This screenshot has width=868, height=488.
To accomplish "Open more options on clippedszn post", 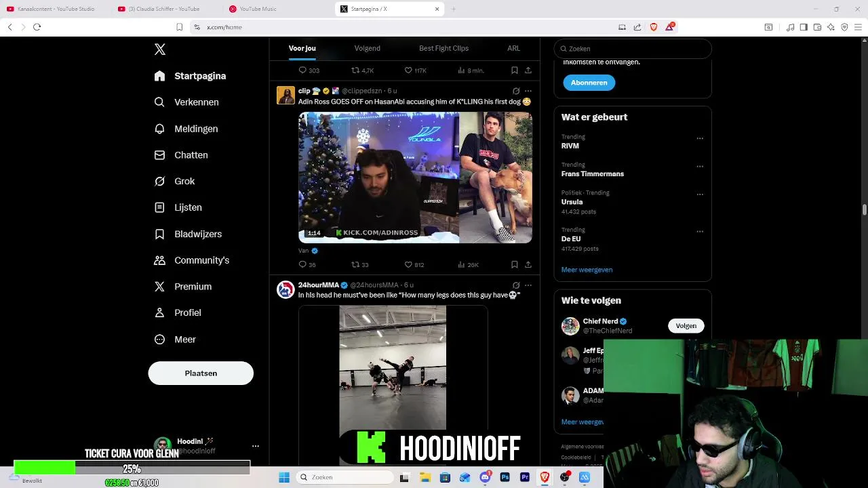I will [528, 91].
